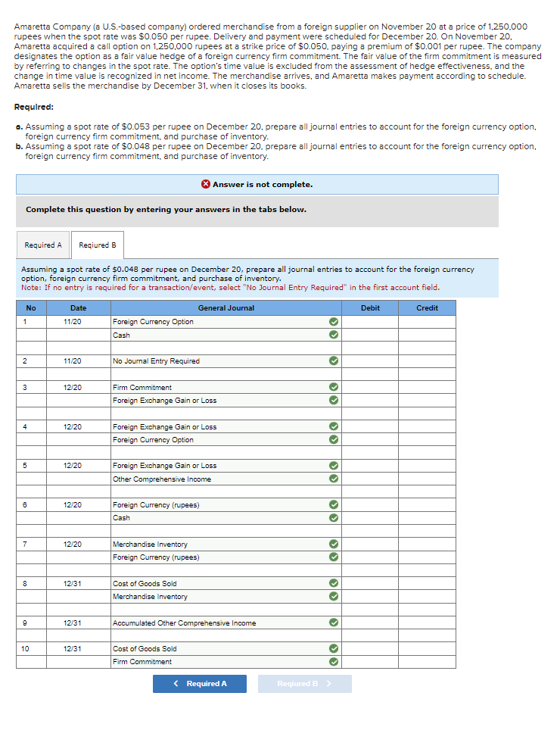The height and width of the screenshot is (749, 560).
Task: Click credit cell for Firm Commitment entry 10
Action: click(427, 662)
